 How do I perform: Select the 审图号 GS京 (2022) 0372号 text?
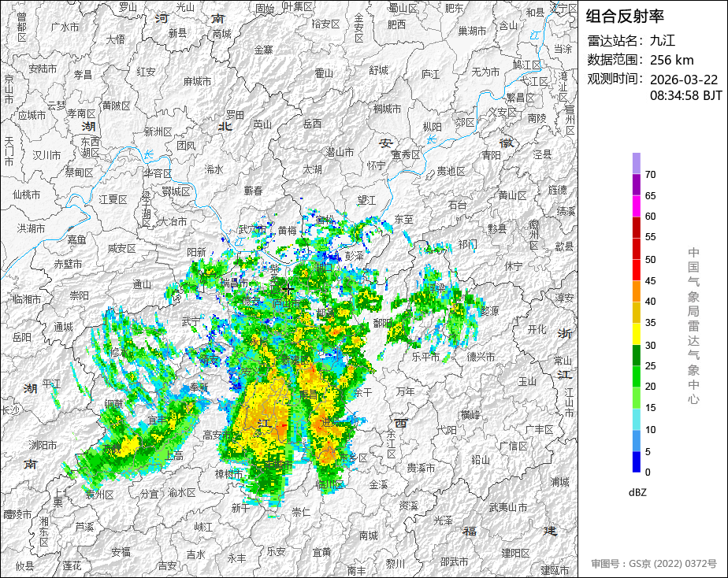[654, 564]
